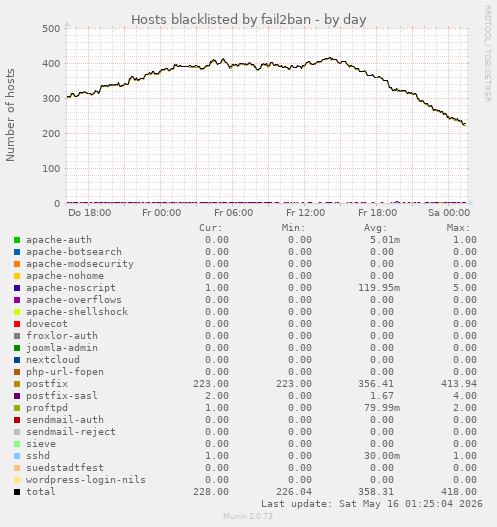The height and width of the screenshot is (527, 497).
Task: Click the proftpd legend swatch
Action: (x=17, y=408)
